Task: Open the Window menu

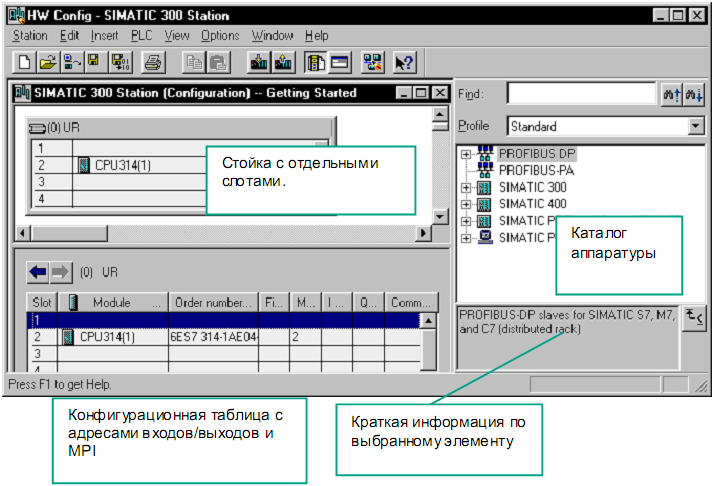Action: click(272, 36)
